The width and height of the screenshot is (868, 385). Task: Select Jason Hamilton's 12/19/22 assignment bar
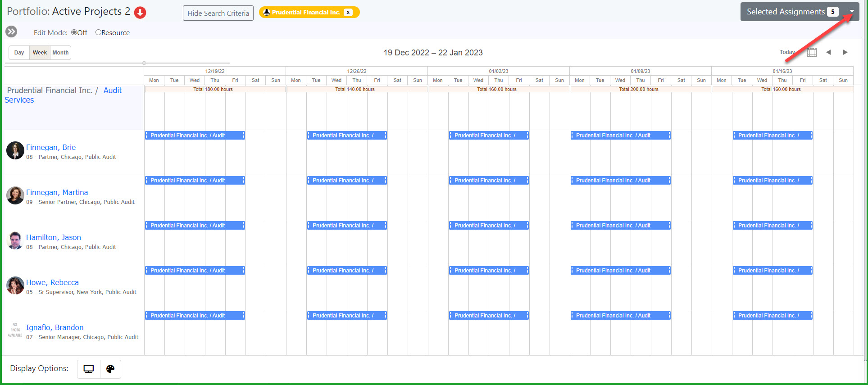[195, 226]
